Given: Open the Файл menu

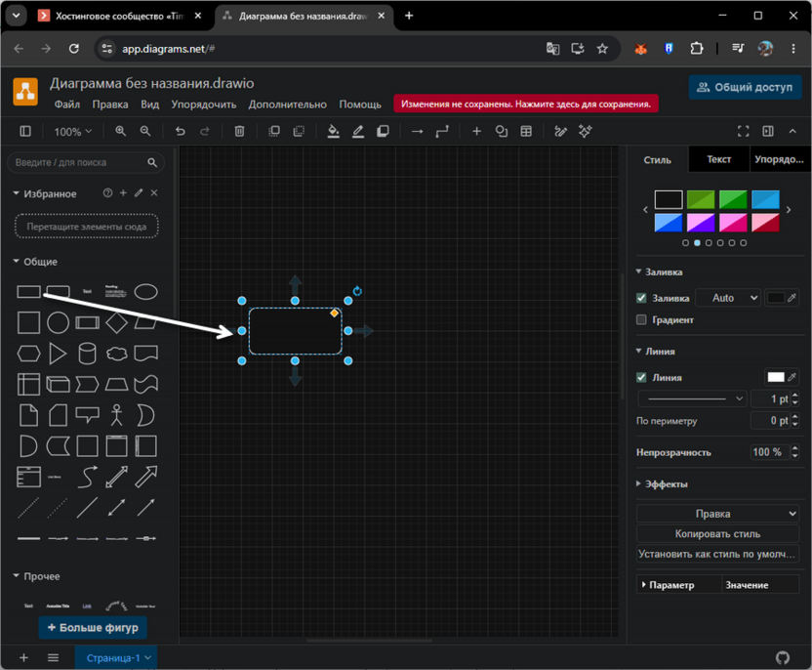Looking at the screenshot, I should [67, 105].
